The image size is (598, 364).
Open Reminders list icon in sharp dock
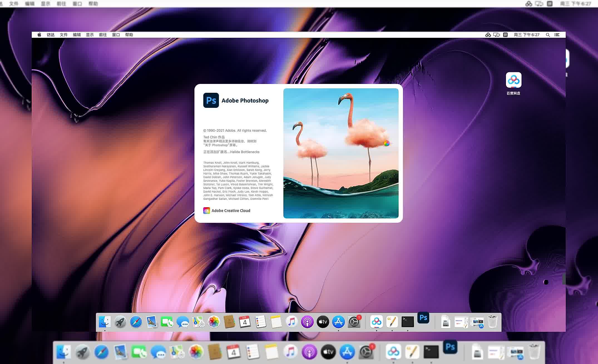click(x=261, y=322)
